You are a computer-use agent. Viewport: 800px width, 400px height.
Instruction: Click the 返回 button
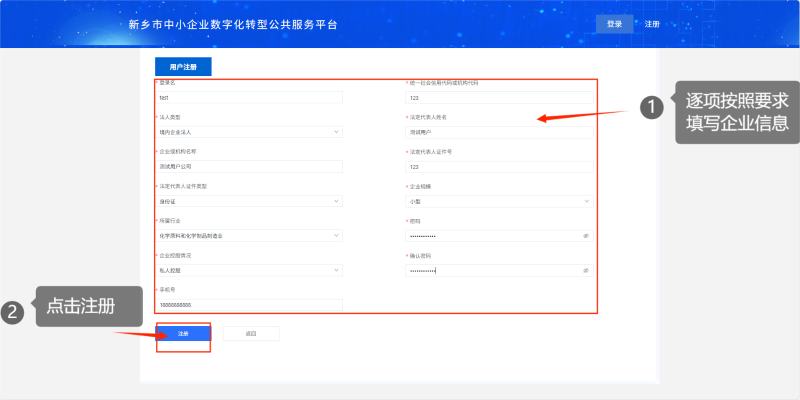[251, 333]
